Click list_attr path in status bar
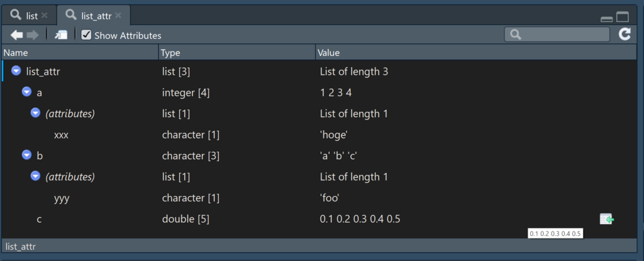 click(21, 247)
